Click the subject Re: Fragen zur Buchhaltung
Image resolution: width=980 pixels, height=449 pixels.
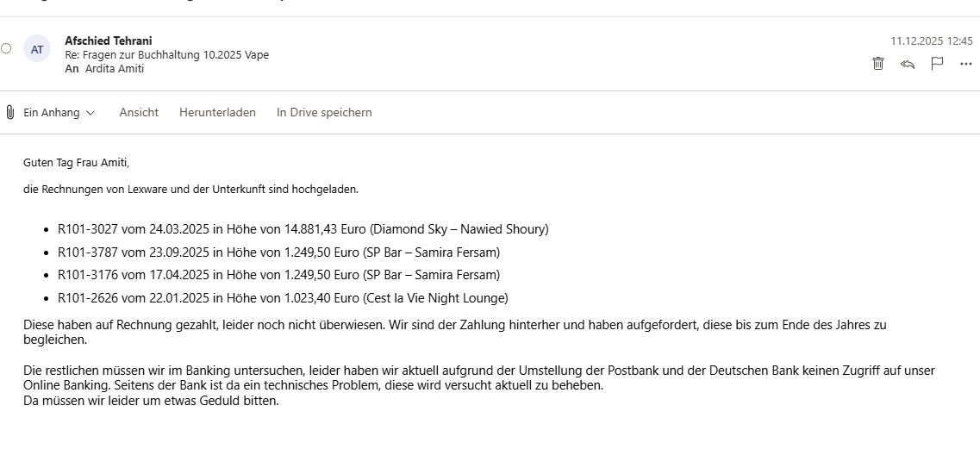pyautogui.click(x=166, y=54)
